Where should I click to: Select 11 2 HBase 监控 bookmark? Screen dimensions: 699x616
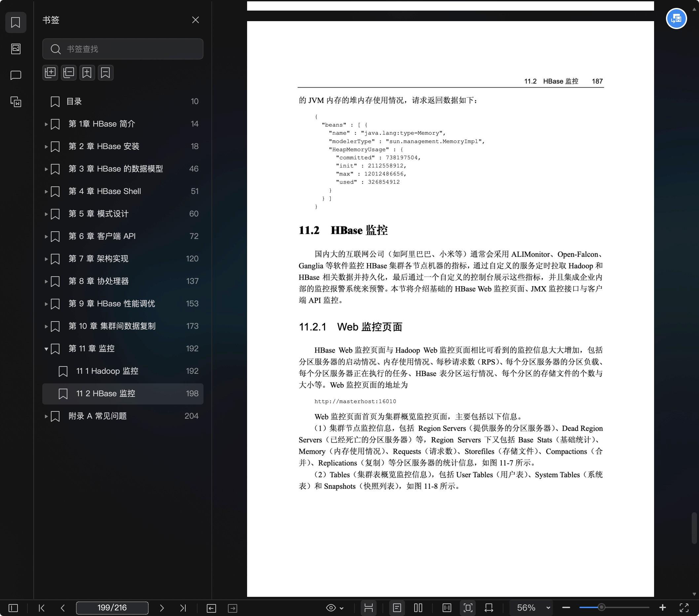[x=123, y=394]
